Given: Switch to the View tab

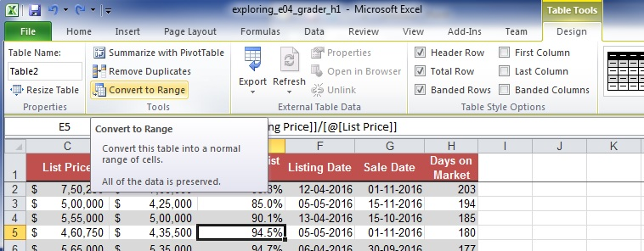Looking at the screenshot, I should [x=413, y=31].
